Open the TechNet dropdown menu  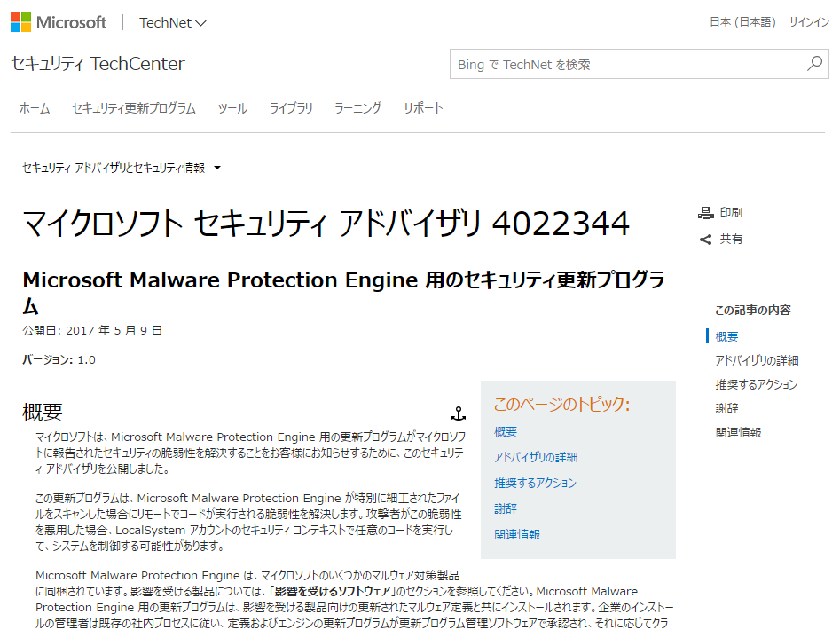tap(173, 23)
